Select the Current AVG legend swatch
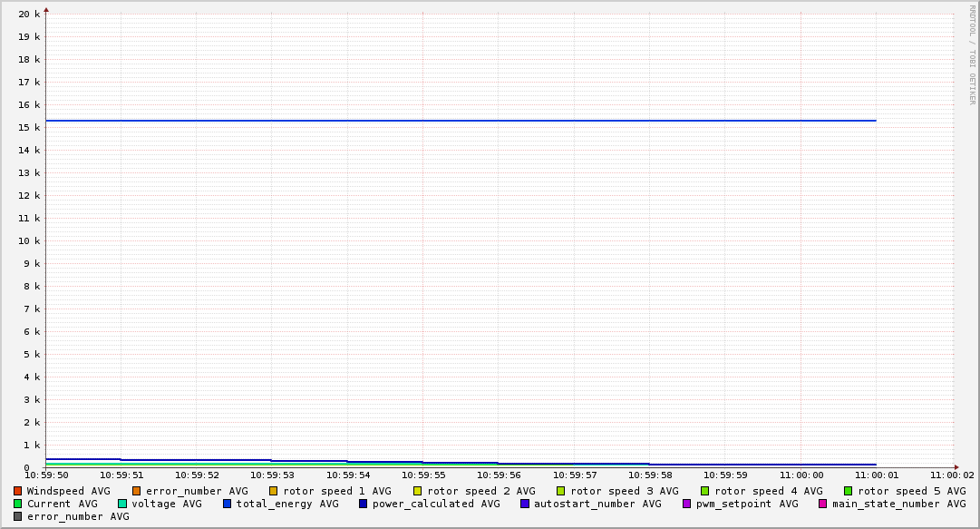 [18, 504]
